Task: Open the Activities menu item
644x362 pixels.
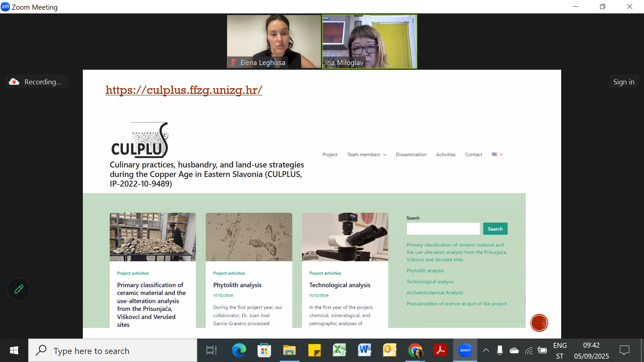Action: [x=445, y=155]
